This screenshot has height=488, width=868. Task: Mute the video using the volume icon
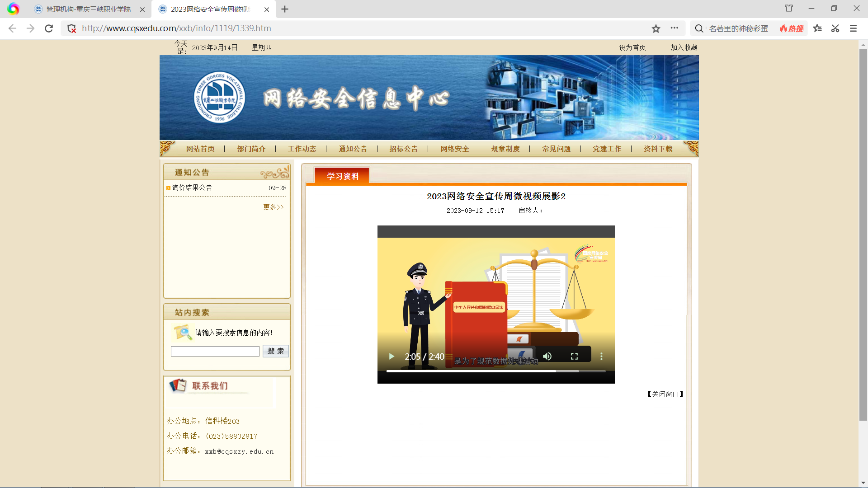pos(547,357)
